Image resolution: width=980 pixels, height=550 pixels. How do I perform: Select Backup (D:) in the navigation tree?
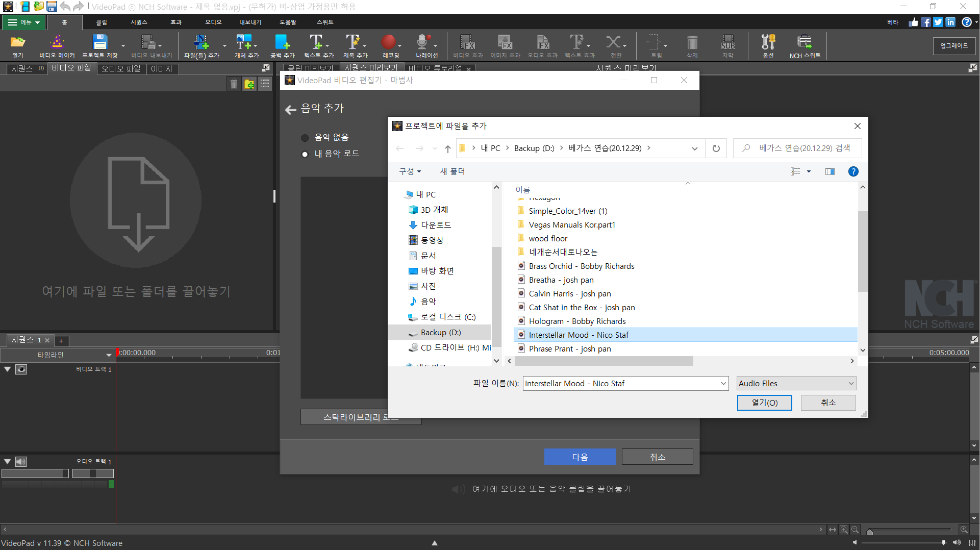point(440,333)
